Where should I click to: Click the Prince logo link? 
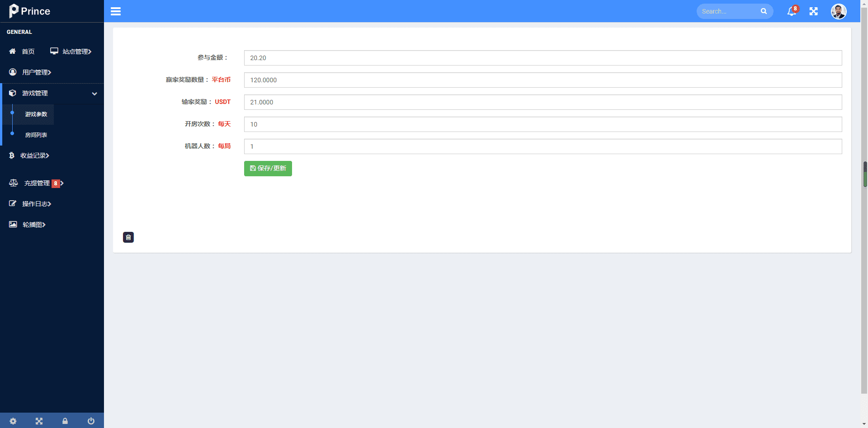coord(30,11)
